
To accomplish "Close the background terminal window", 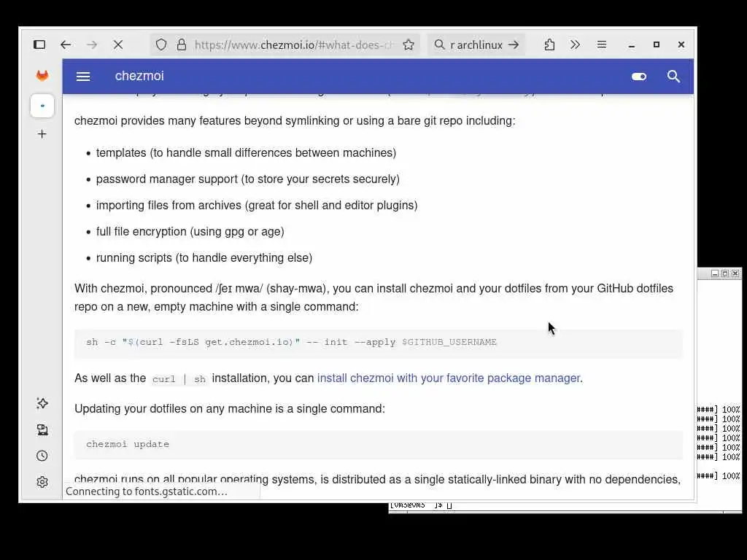I will pyautogui.click(x=735, y=273).
